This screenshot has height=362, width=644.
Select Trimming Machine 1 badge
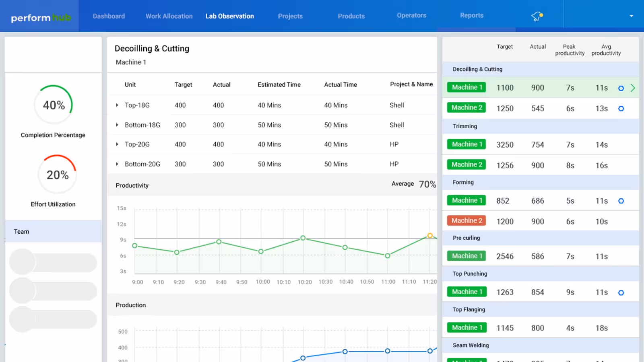coord(467,144)
